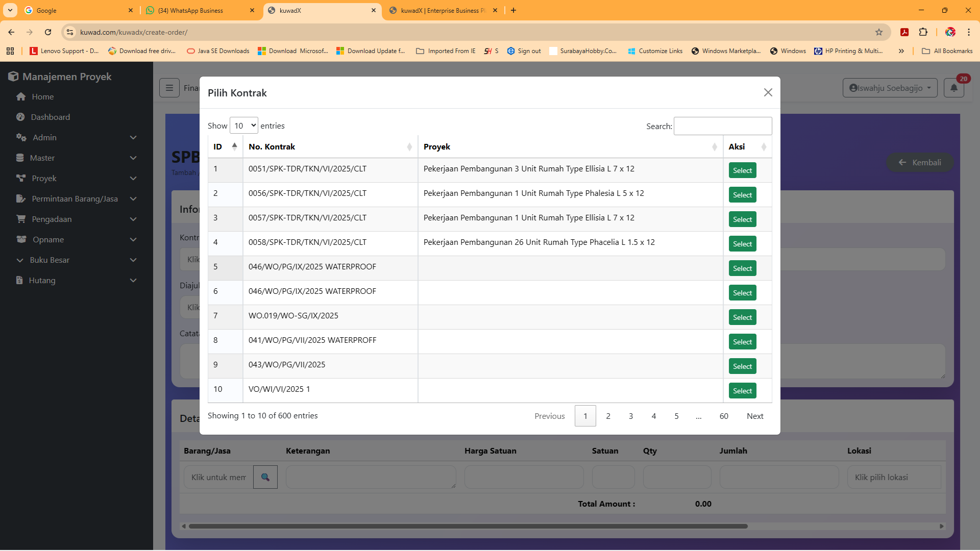The height and width of the screenshot is (551, 980).
Task: Sort the table by ID column
Action: 225,147
